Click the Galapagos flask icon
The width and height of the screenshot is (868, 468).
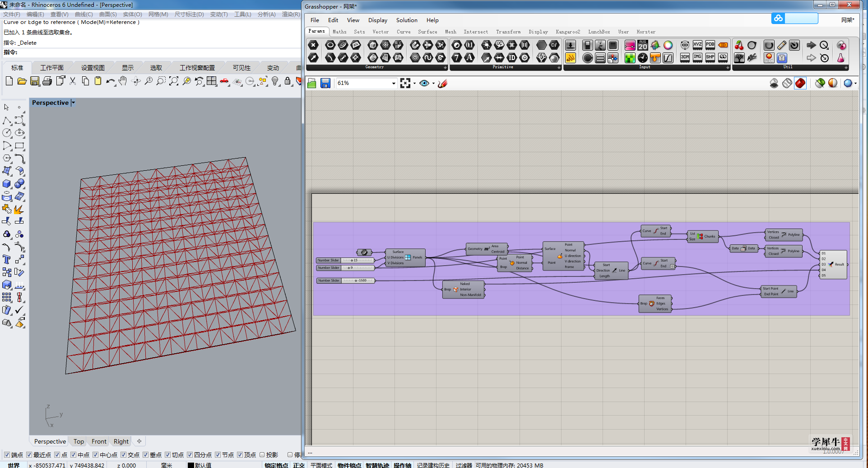point(841,57)
